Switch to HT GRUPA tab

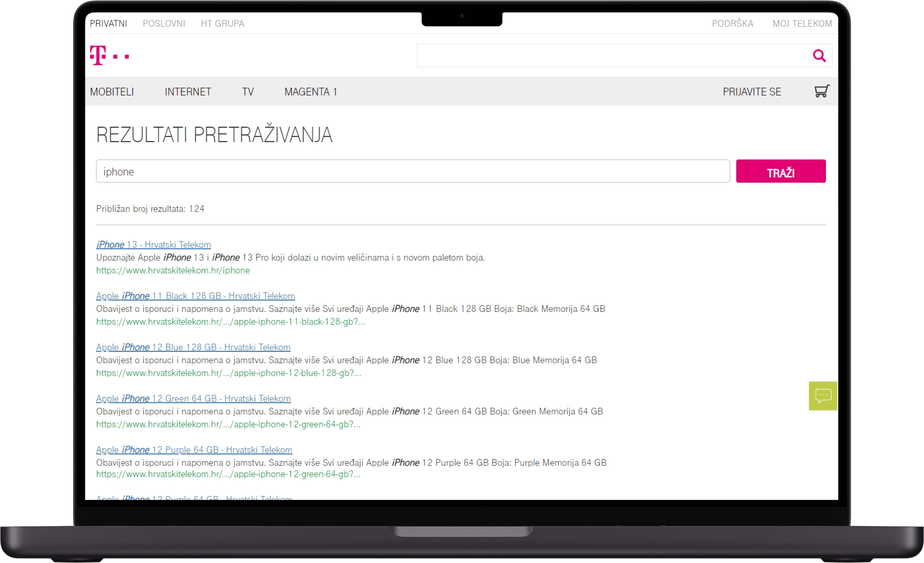click(x=222, y=24)
